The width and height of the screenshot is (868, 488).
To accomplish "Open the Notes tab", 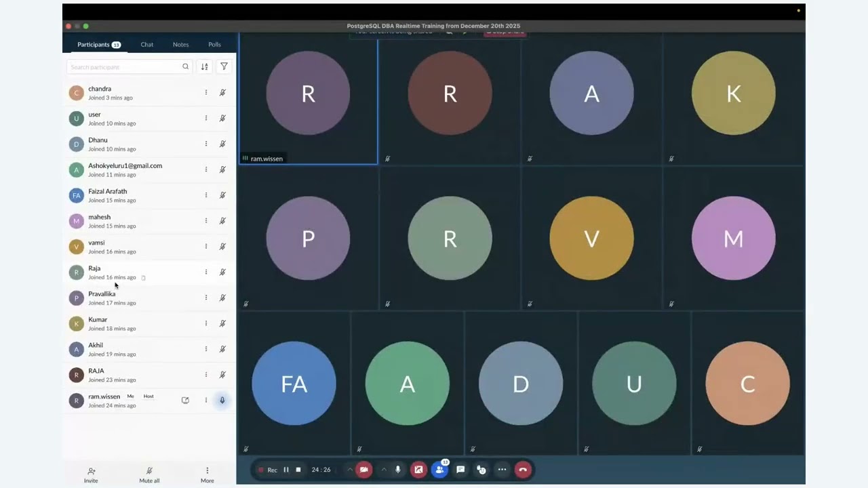I will point(180,45).
